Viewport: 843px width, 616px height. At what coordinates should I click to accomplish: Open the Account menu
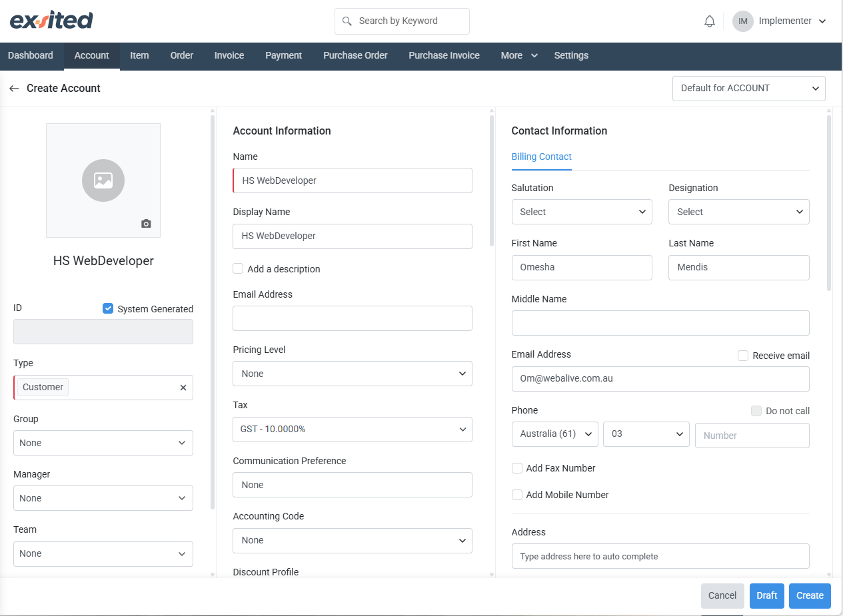[x=92, y=56]
